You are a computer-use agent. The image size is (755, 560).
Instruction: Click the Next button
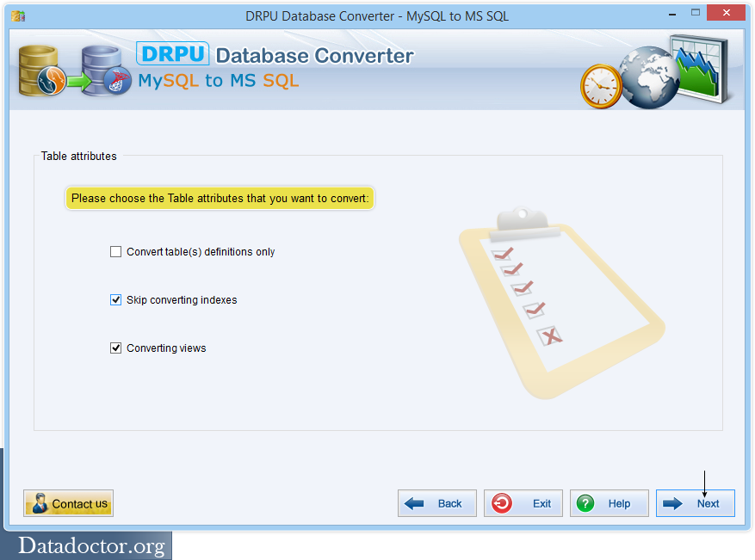[x=696, y=503]
